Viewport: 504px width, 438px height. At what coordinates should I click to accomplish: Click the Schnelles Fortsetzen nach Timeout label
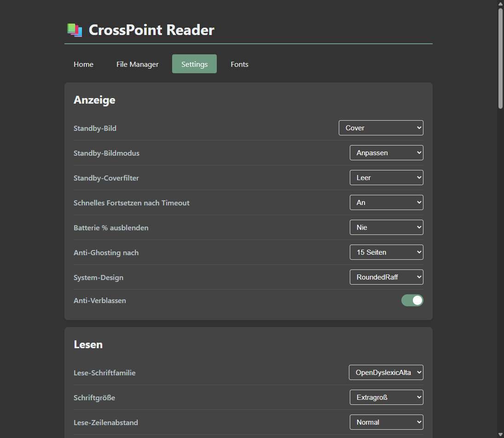[132, 203]
